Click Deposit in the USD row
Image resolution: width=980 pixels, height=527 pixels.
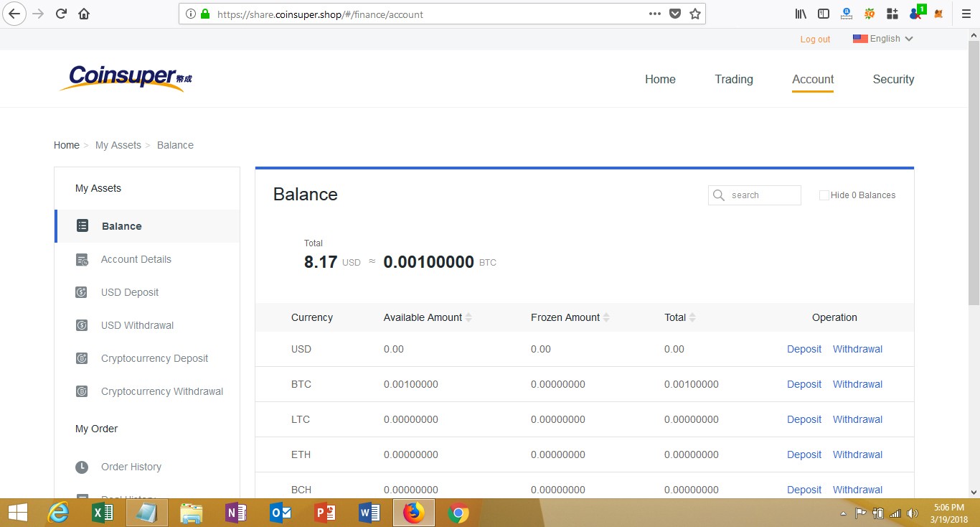(x=804, y=349)
